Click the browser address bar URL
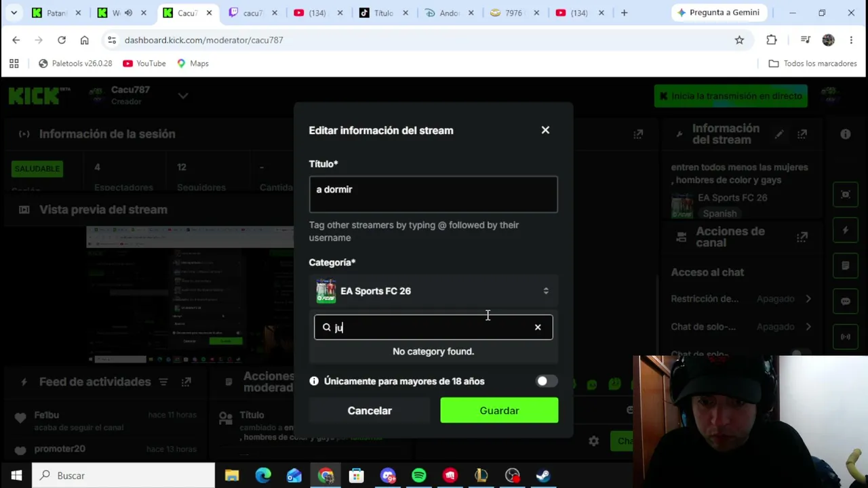The image size is (868, 488). pos(204,40)
